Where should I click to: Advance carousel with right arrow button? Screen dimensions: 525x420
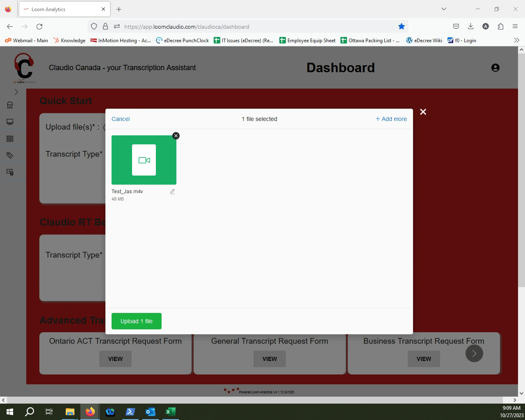[474, 353]
